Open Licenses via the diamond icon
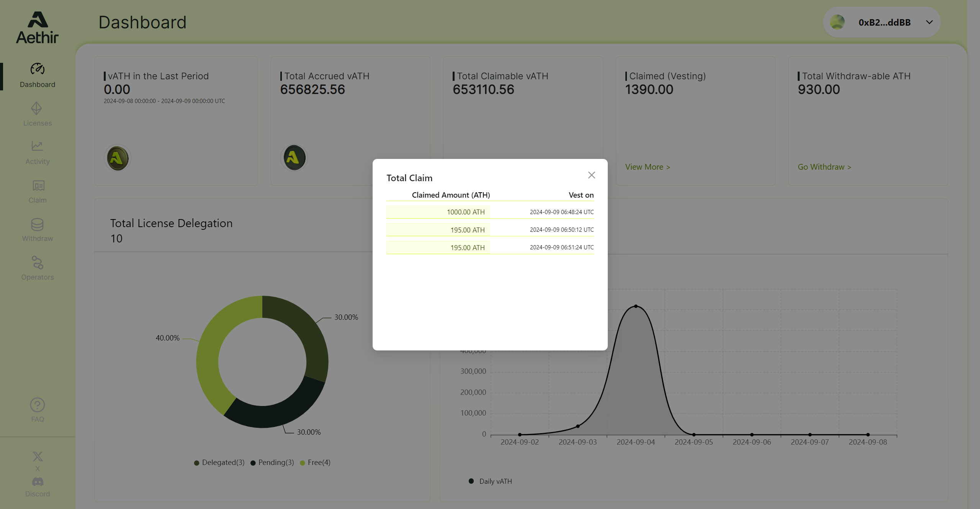 [37, 108]
